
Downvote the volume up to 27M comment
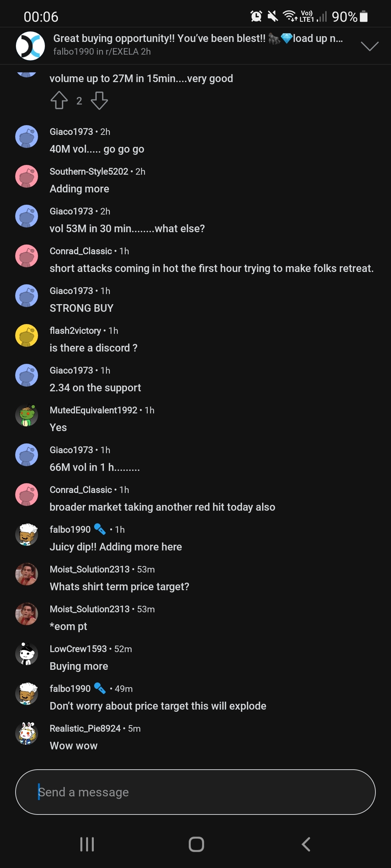click(99, 100)
